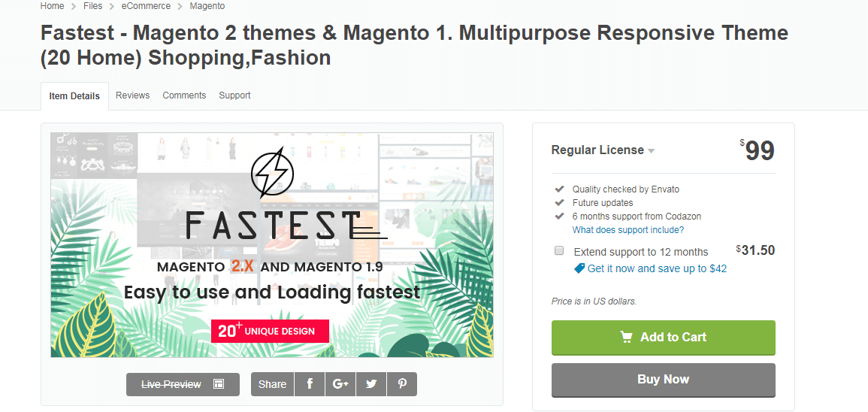Navigate to Home breadcrumb

(x=52, y=6)
